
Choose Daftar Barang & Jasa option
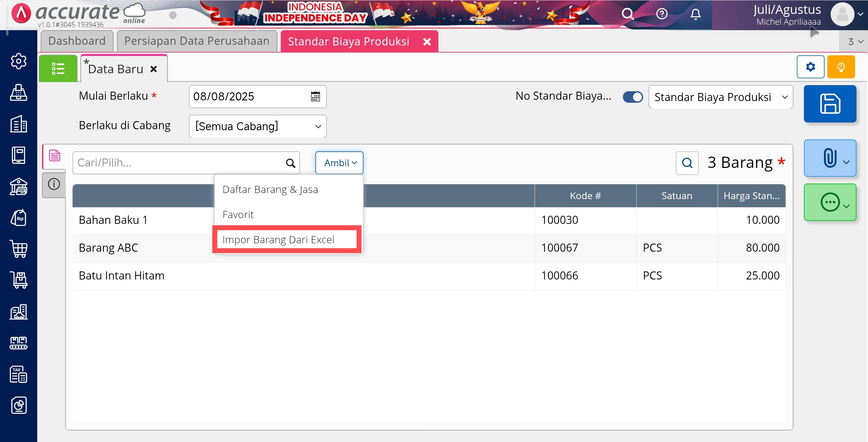pyautogui.click(x=270, y=190)
